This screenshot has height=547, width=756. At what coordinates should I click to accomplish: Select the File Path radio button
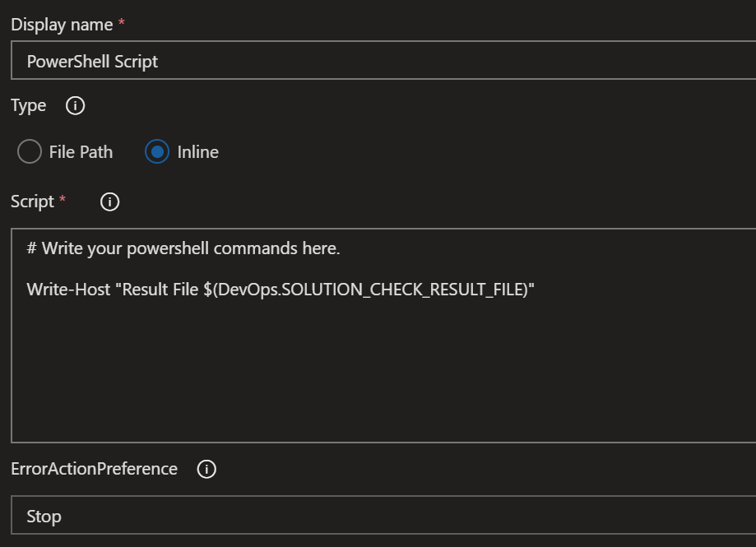click(30, 151)
